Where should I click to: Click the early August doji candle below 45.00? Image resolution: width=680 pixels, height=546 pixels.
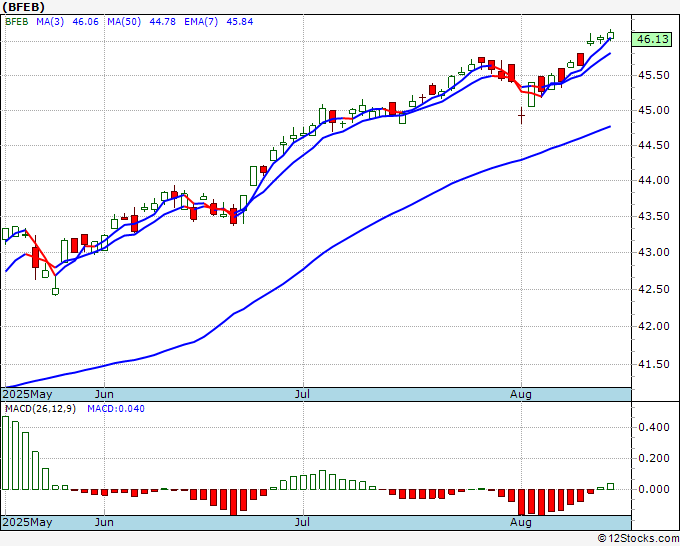[521, 115]
